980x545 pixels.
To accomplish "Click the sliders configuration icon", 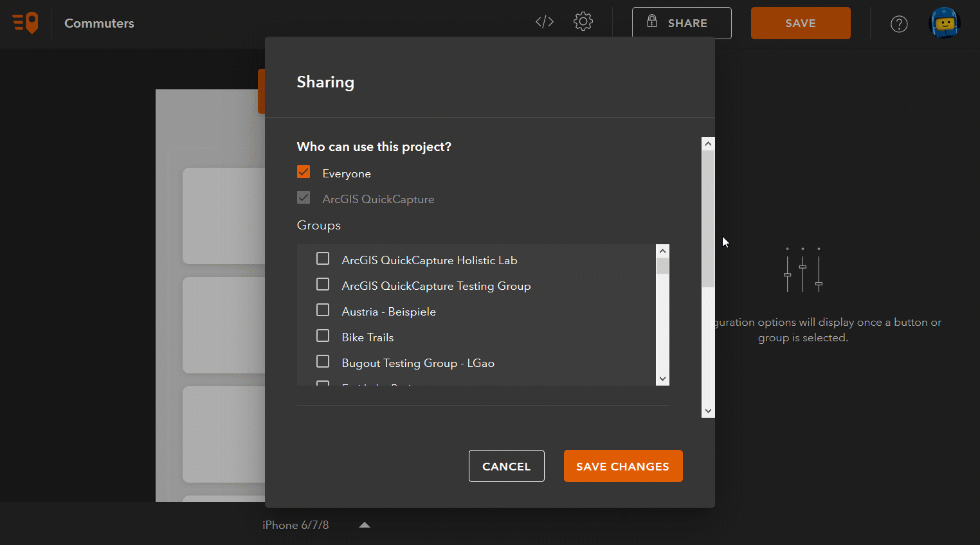I will 803,270.
